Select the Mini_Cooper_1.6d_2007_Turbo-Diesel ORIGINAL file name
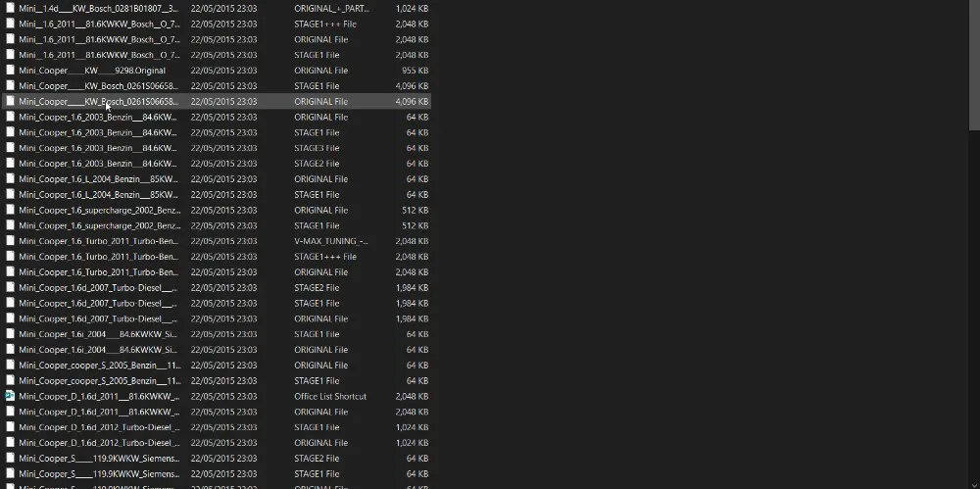Image resolution: width=980 pixels, height=489 pixels. (98, 318)
